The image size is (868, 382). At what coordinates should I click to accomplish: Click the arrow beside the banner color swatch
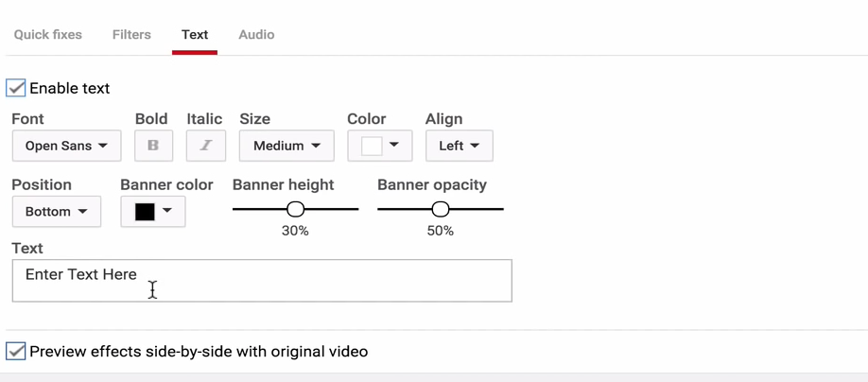point(167,210)
